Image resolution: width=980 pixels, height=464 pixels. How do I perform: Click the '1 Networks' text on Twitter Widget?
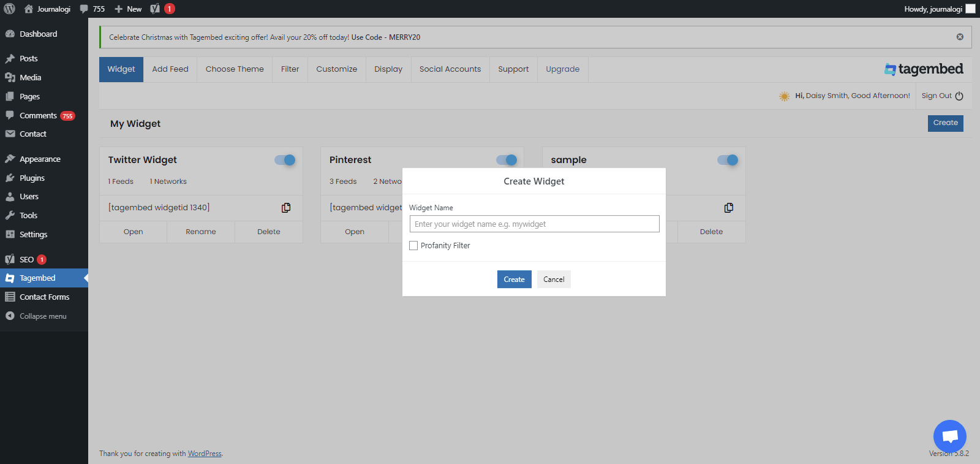(x=168, y=181)
